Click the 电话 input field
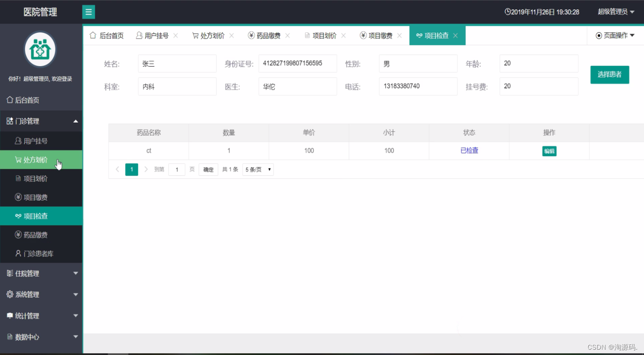 pyautogui.click(x=418, y=87)
